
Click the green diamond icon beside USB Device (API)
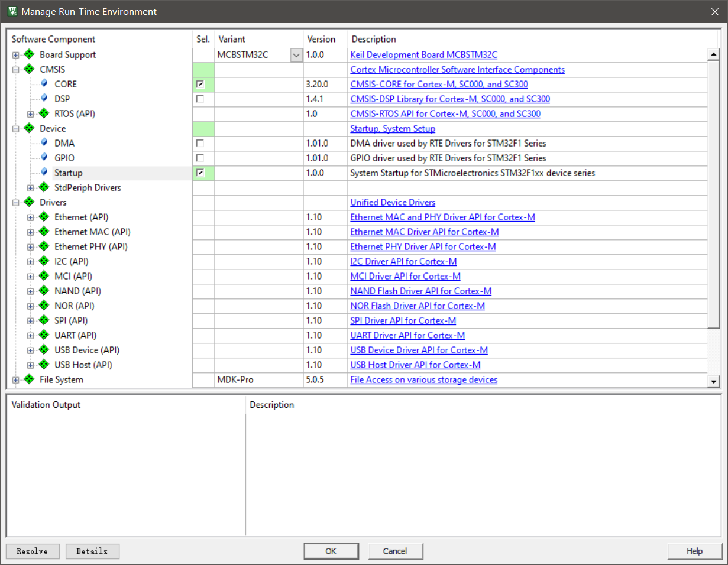tap(44, 350)
